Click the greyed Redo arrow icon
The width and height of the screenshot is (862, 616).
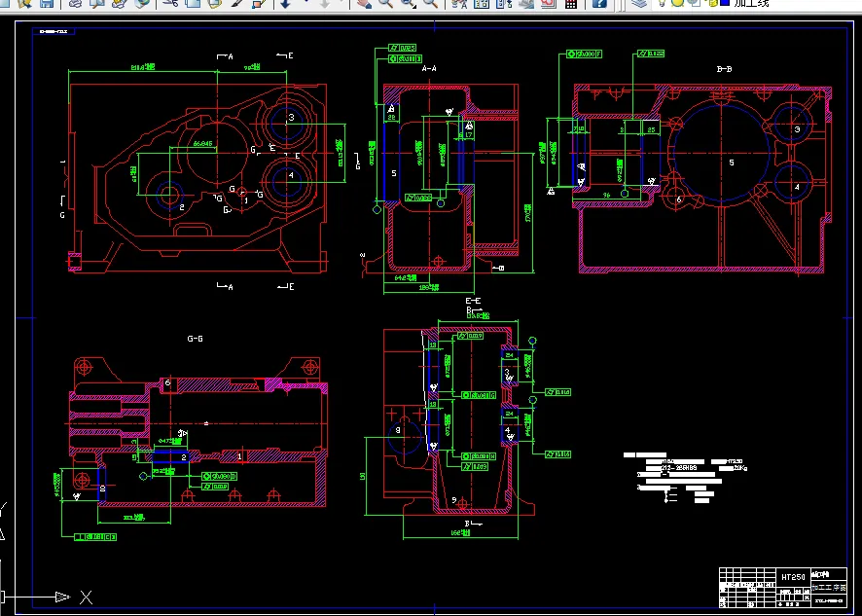325,3
